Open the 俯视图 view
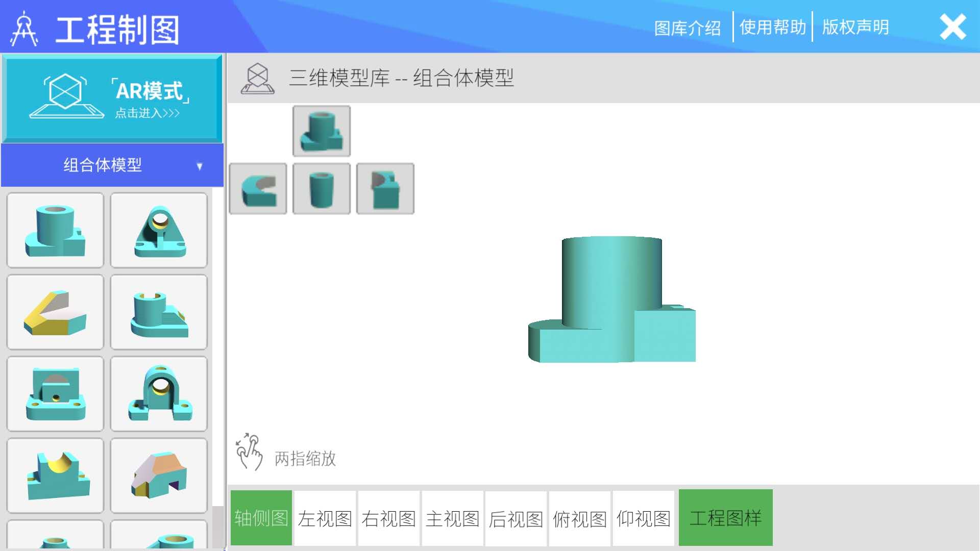 (x=579, y=517)
